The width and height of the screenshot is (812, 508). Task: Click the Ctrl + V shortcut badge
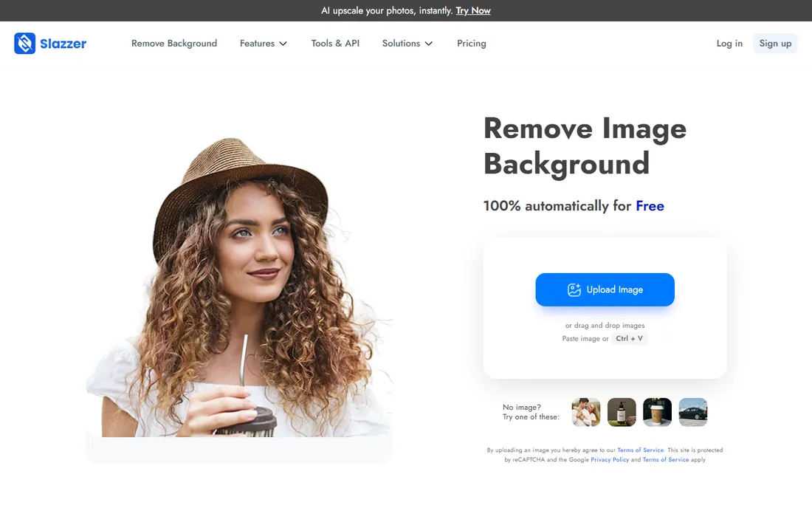(x=629, y=338)
